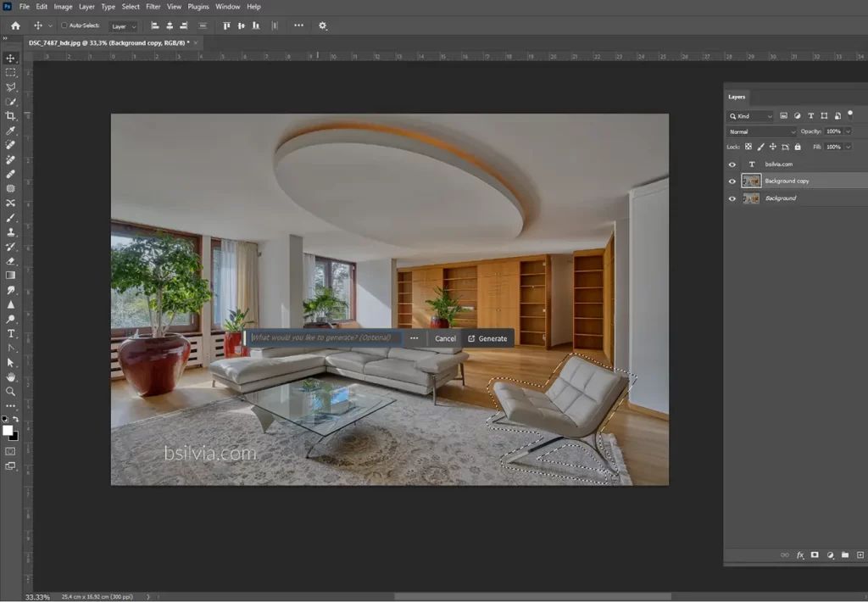Toggle lock transparent pixels
The width and height of the screenshot is (868, 602).
pos(748,147)
